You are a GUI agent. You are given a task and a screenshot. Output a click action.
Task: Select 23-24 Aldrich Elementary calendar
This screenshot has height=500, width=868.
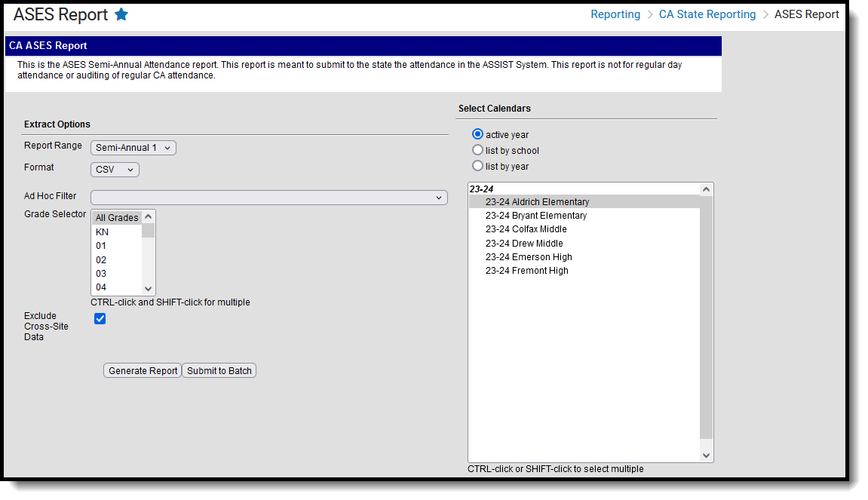[584, 202]
